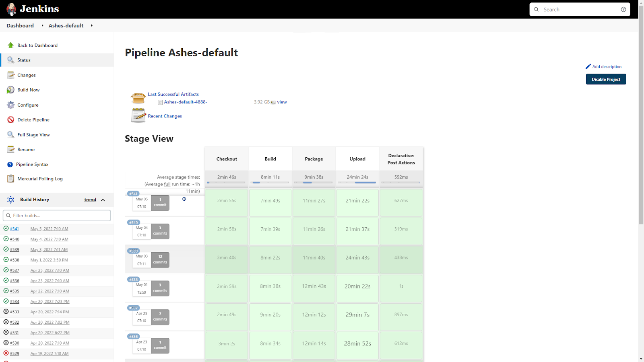Click the Add description pencil icon
The height and width of the screenshot is (362, 644).
(x=588, y=66)
